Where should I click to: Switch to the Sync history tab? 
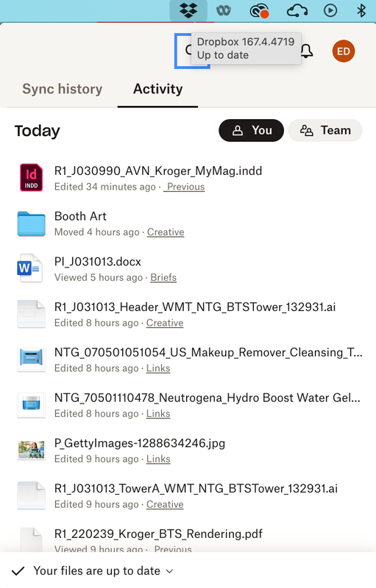point(63,89)
